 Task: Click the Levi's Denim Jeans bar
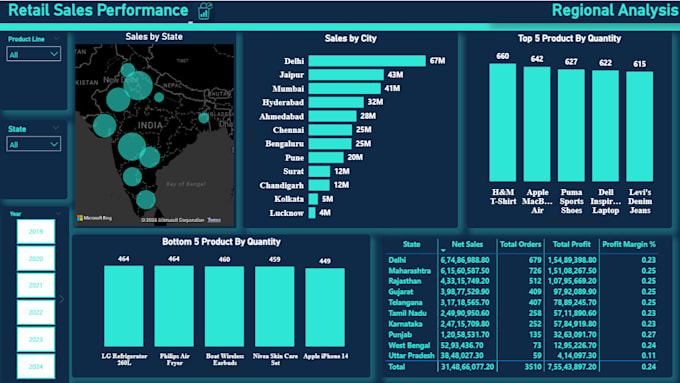(x=640, y=127)
